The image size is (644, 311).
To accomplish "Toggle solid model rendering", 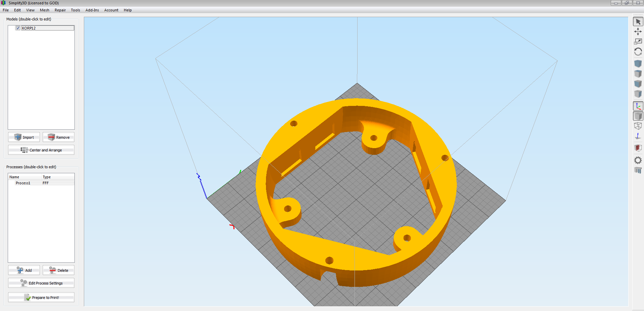I will (x=638, y=116).
